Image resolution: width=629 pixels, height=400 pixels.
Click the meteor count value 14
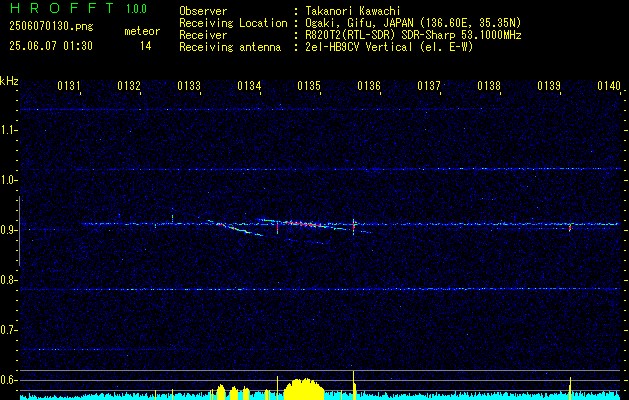[146, 46]
